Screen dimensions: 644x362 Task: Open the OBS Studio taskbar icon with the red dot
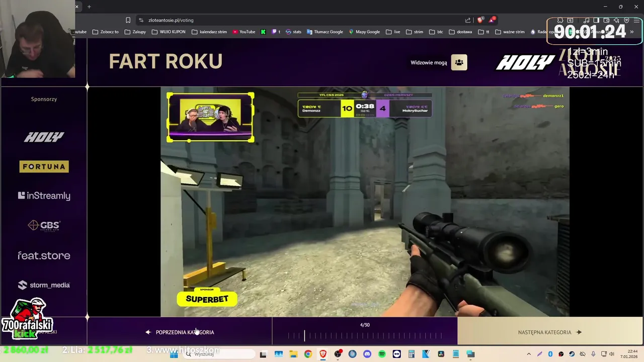338,354
